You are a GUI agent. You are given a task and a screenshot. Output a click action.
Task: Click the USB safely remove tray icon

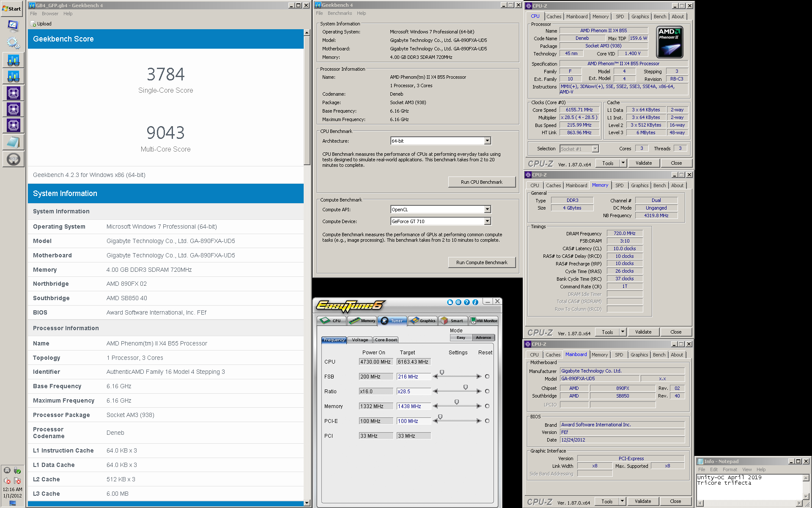[x=17, y=470]
